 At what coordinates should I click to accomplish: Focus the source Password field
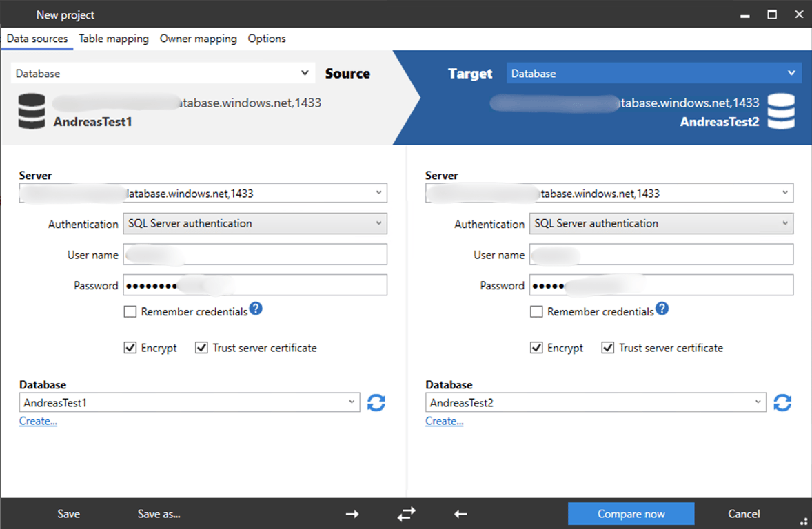click(x=255, y=285)
